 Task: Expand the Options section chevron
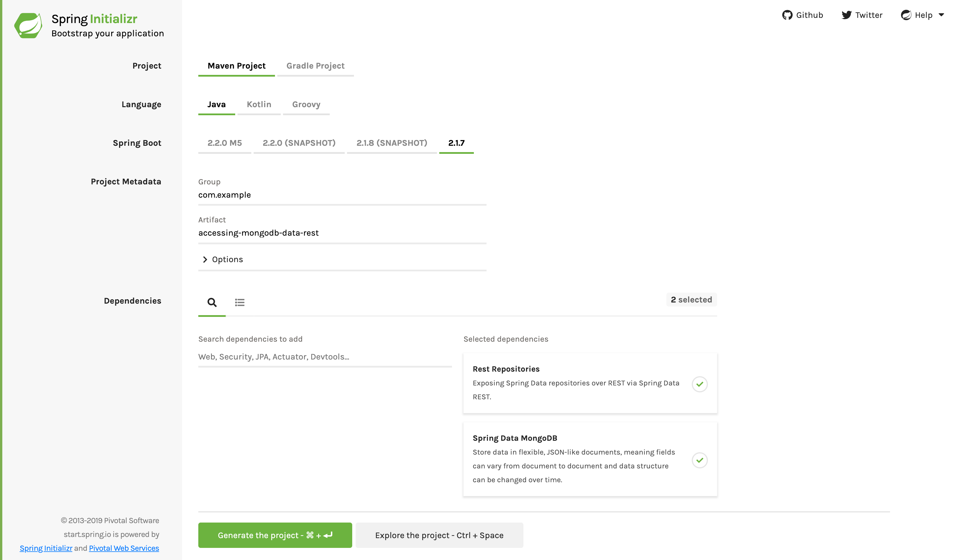(205, 260)
